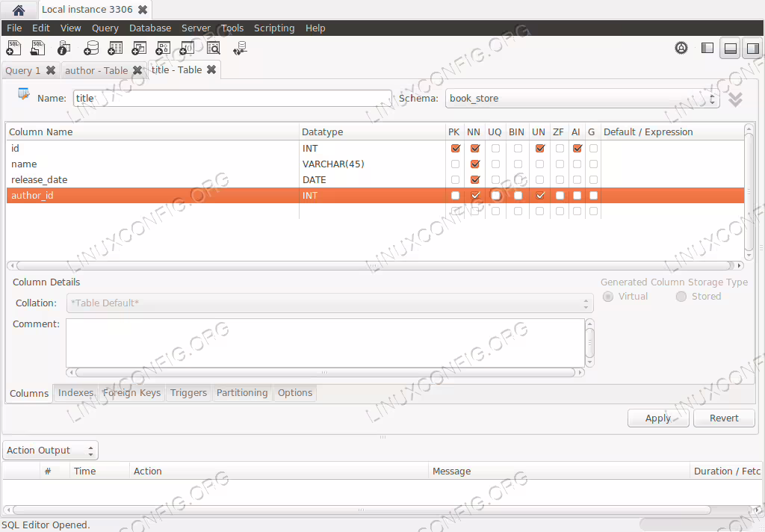Click the empty new-column row PK checkbox

[455, 211]
